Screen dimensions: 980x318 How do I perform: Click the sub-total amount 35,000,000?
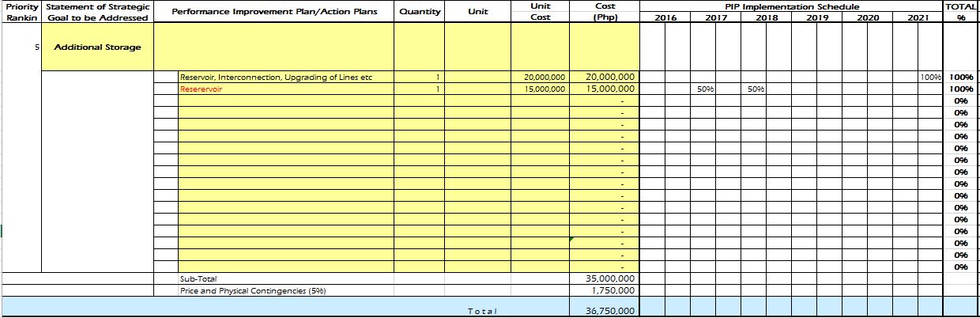point(605,278)
